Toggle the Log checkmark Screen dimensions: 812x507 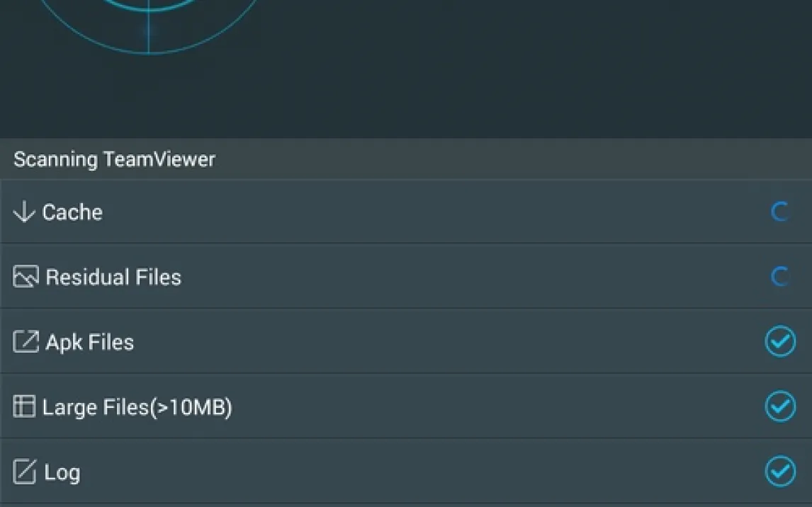pyautogui.click(x=780, y=472)
